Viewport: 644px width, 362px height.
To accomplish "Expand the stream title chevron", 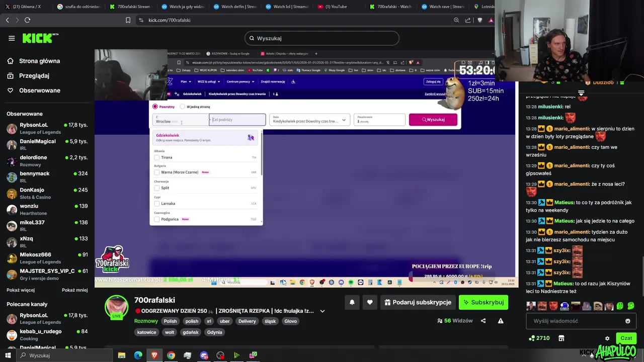I will [x=323, y=311].
